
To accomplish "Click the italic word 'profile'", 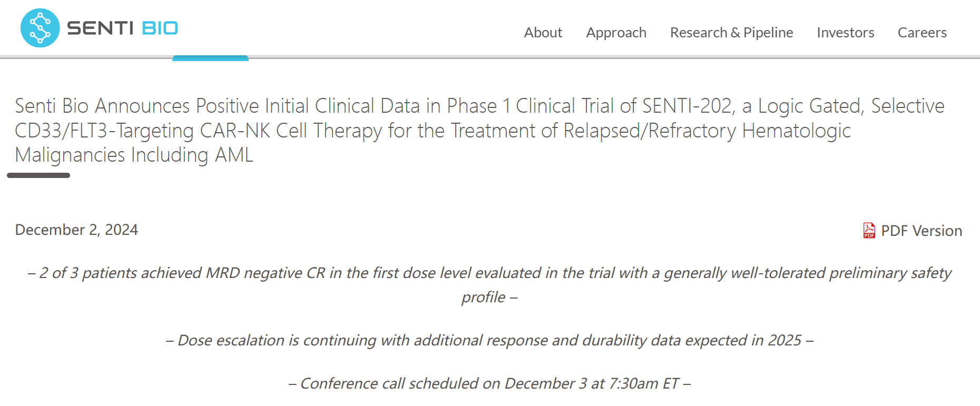I will 483,297.
